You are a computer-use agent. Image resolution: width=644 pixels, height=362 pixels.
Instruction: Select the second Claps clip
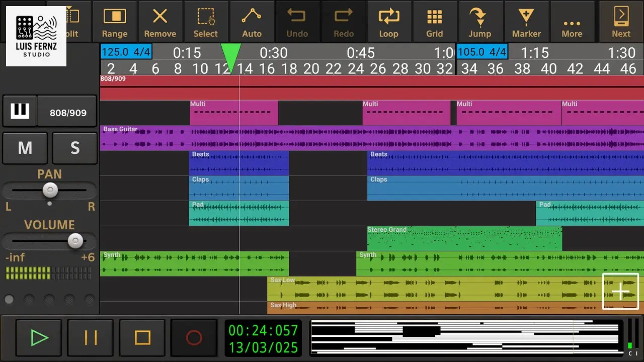pos(506,189)
